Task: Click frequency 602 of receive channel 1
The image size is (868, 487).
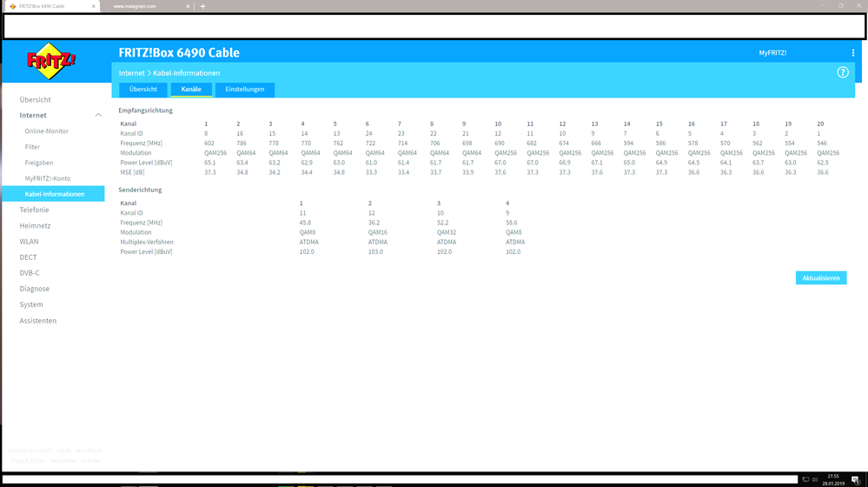Action: [x=209, y=143]
